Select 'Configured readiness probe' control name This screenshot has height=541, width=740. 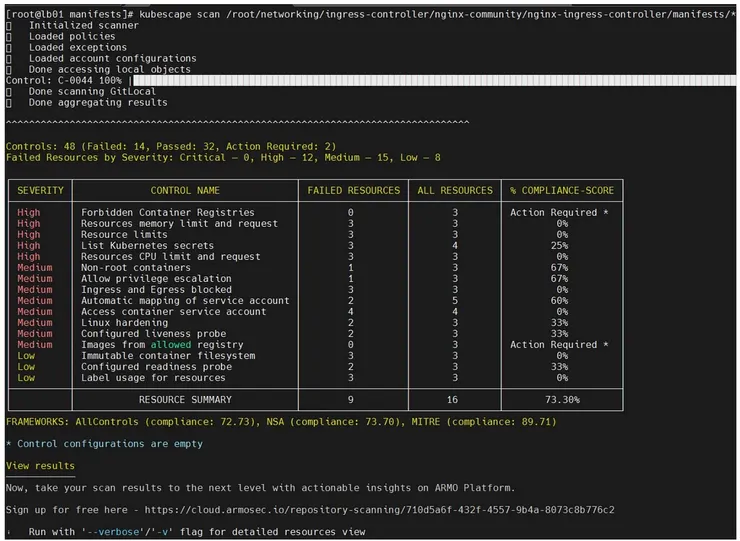[x=156, y=367]
